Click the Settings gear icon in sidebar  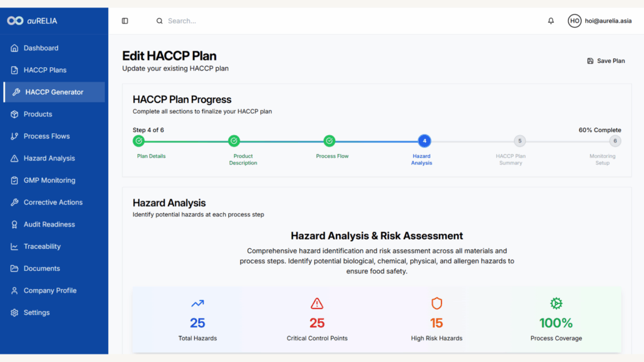tap(14, 312)
